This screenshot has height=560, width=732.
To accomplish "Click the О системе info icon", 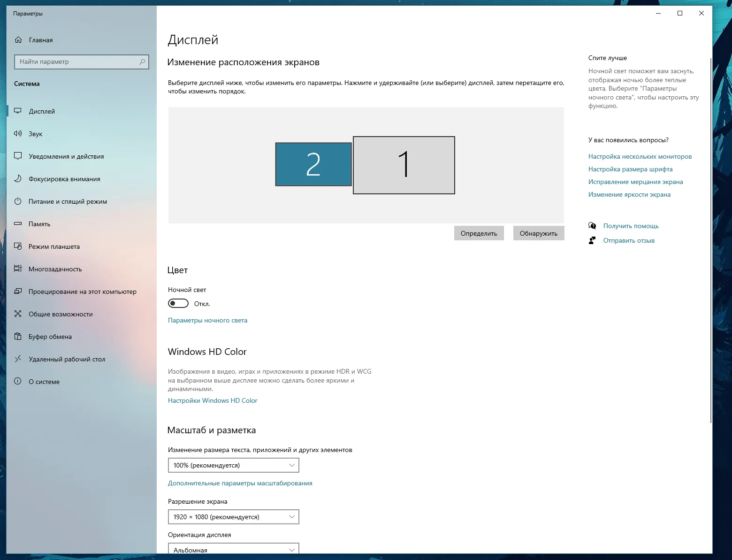I will [18, 382].
